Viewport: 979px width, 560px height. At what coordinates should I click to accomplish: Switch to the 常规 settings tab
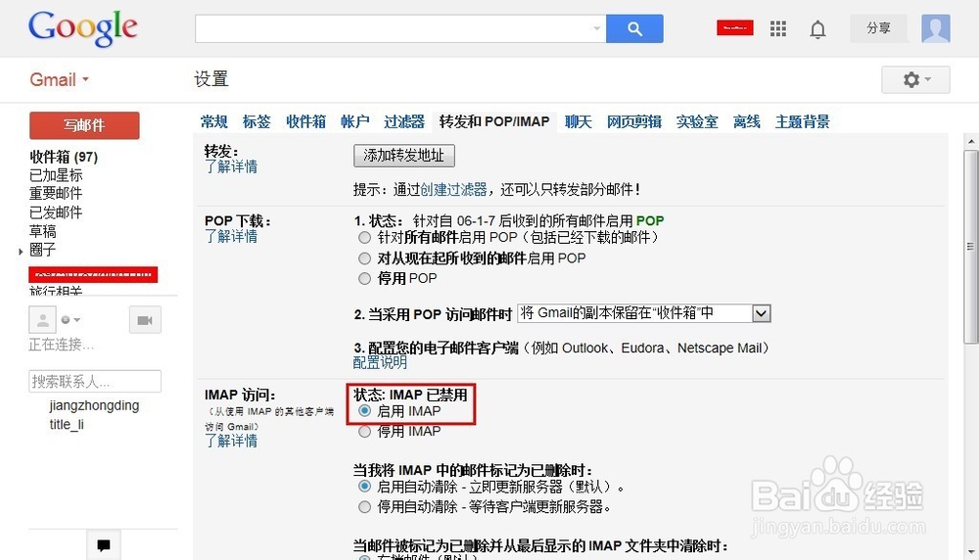[x=213, y=121]
